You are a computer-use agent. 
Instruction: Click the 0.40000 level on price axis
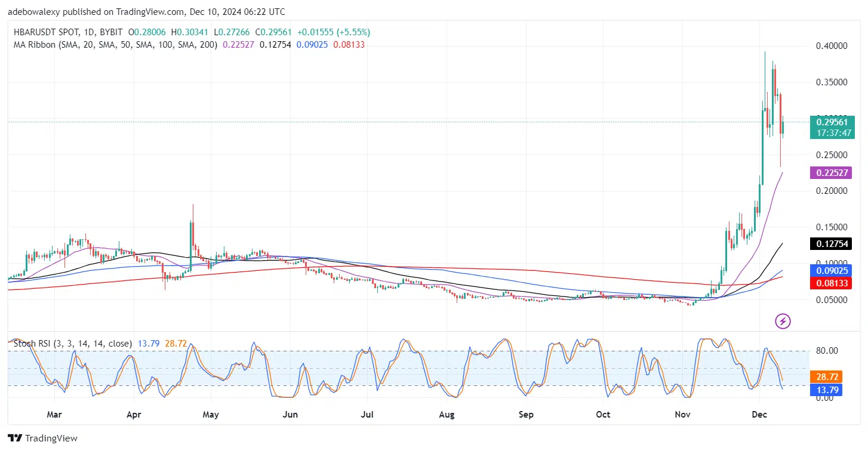830,46
